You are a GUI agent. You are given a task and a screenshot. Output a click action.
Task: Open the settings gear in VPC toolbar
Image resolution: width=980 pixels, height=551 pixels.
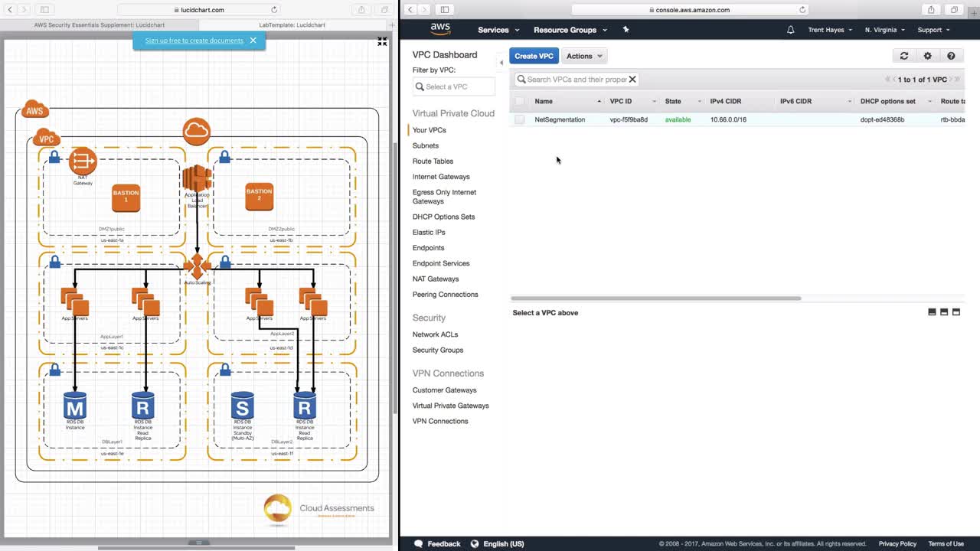(x=927, y=56)
